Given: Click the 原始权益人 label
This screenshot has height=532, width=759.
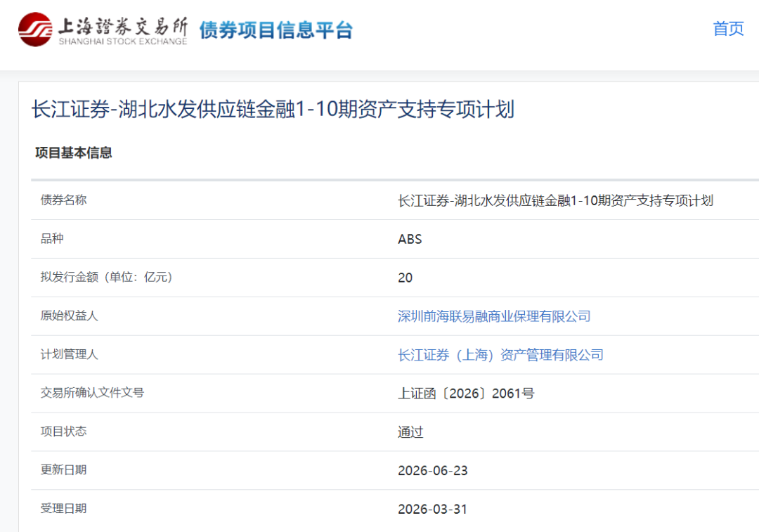Looking at the screenshot, I should pyautogui.click(x=69, y=316).
